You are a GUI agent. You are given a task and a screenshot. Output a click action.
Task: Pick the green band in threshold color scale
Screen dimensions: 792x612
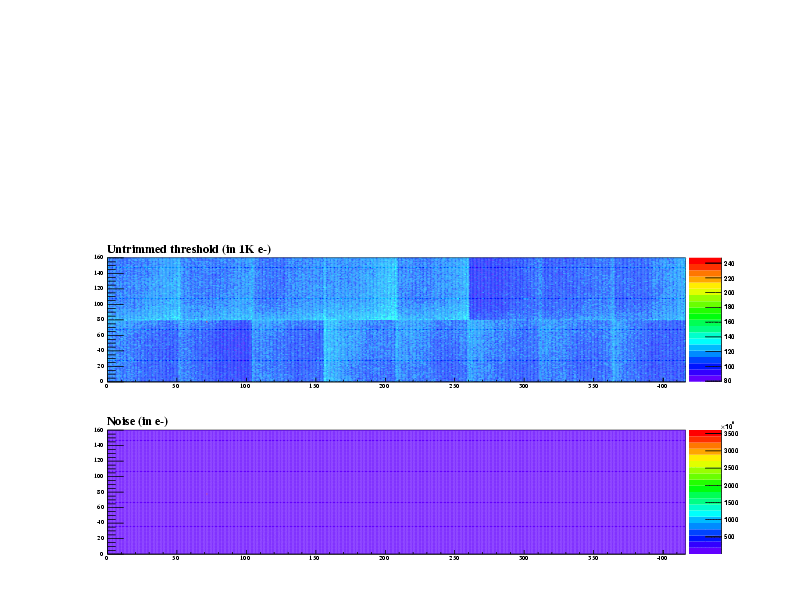coord(698,310)
